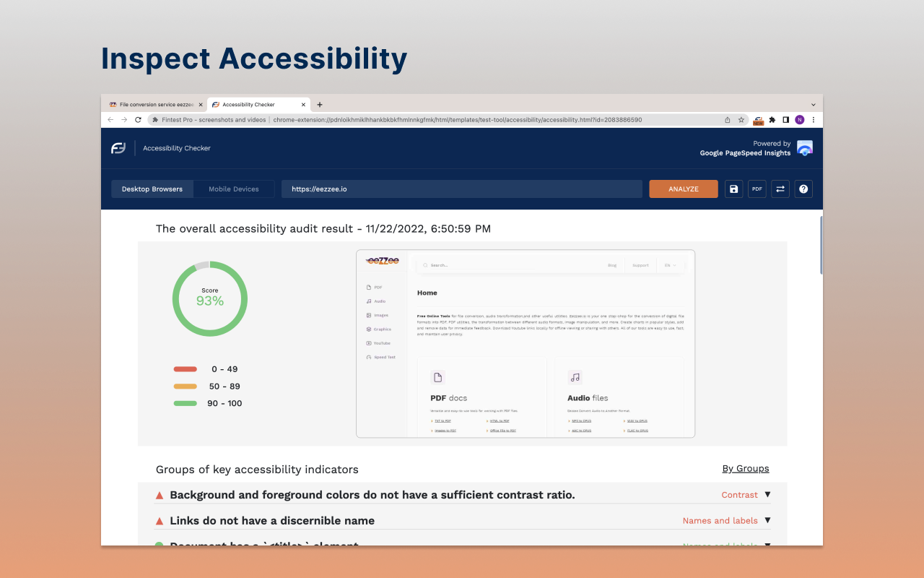Screen dimensions: 924x578
Task: Click the red triangle beside contrast ratio issue
Action: pyautogui.click(x=160, y=495)
